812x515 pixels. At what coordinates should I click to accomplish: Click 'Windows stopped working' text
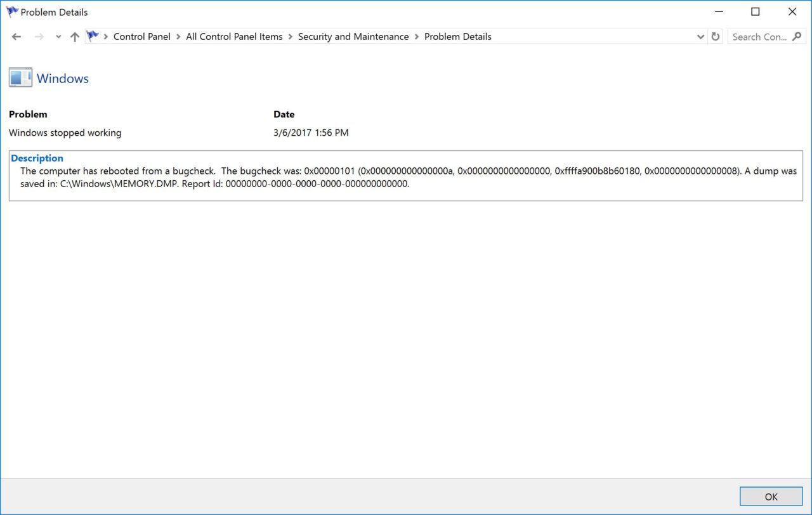tap(65, 133)
